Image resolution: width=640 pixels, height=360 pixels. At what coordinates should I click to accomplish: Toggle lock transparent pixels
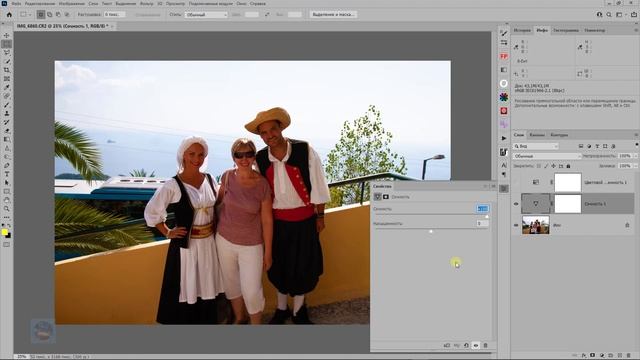[539, 166]
